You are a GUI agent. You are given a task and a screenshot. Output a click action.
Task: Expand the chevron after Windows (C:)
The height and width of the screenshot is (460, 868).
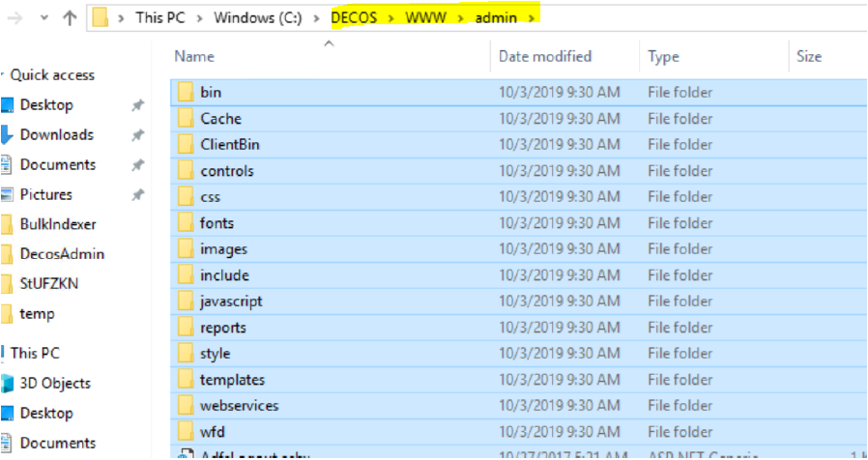click(317, 18)
